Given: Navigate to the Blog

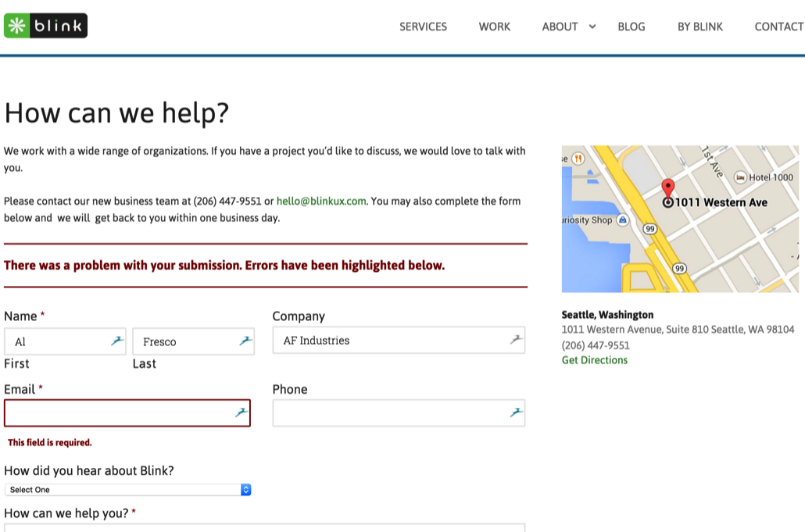Looking at the screenshot, I should coord(631,27).
